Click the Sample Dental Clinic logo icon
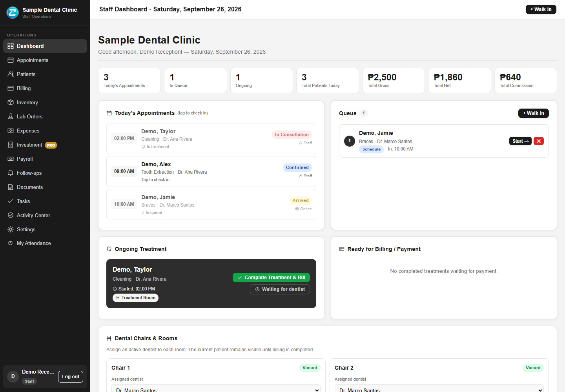The image size is (565, 392). click(13, 13)
